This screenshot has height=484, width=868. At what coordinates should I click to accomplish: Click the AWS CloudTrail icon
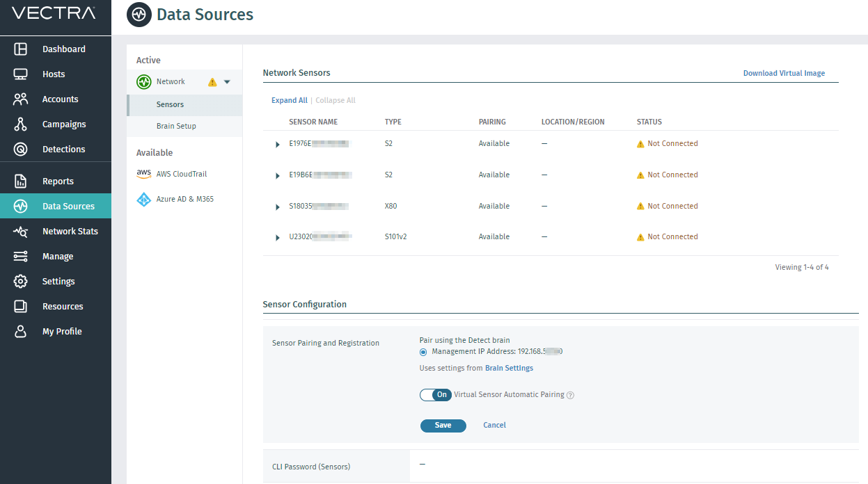point(144,174)
